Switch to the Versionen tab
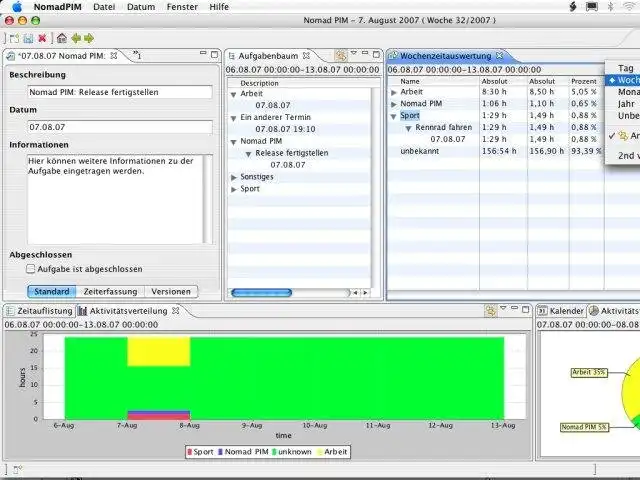 (x=171, y=291)
